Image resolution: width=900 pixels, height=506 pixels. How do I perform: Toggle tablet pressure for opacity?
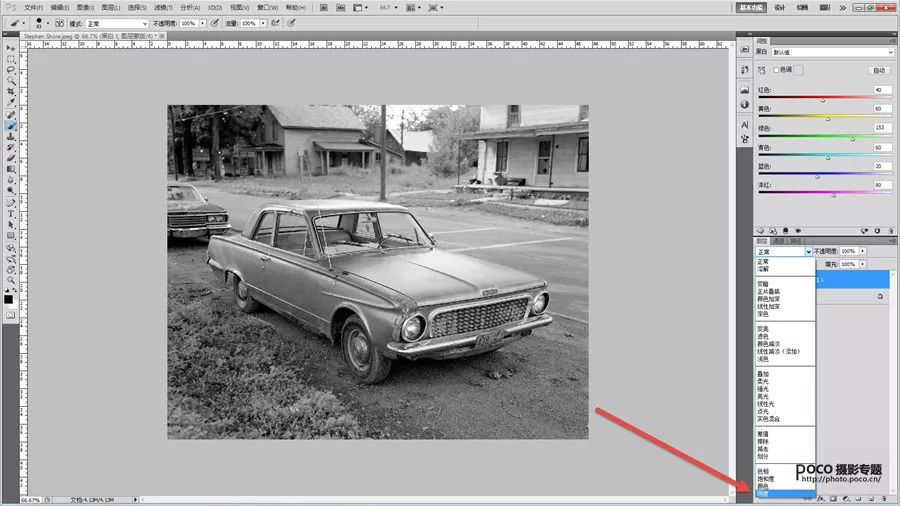215,24
